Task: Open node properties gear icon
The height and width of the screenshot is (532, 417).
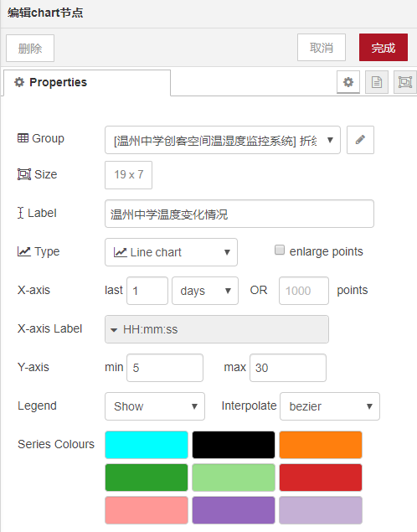Action: pyautogui.click(x=348, y=82)
